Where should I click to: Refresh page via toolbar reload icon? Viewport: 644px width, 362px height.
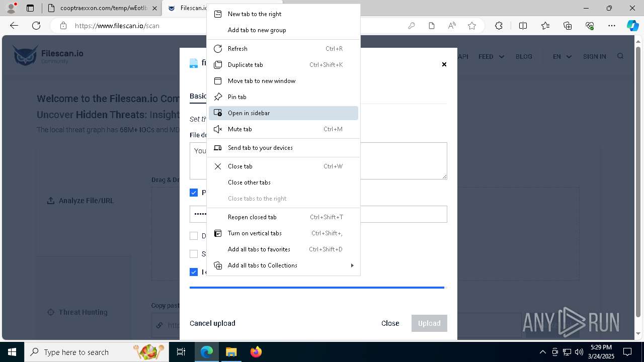click(36, 26)
